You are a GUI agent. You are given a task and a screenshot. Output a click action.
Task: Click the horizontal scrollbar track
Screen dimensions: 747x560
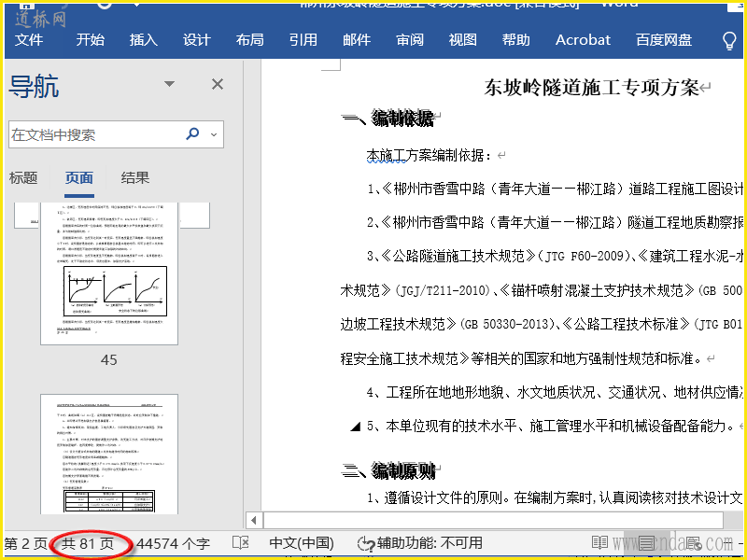coord(493,520)
